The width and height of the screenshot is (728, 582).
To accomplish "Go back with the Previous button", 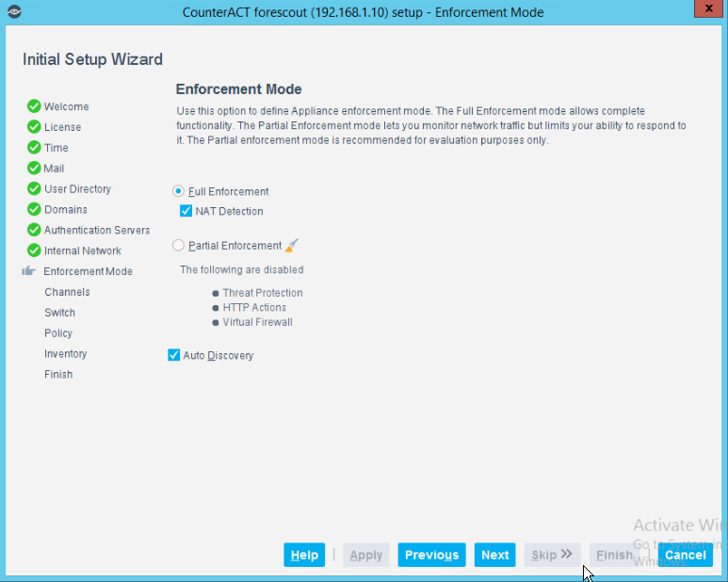I will (431, 555).
